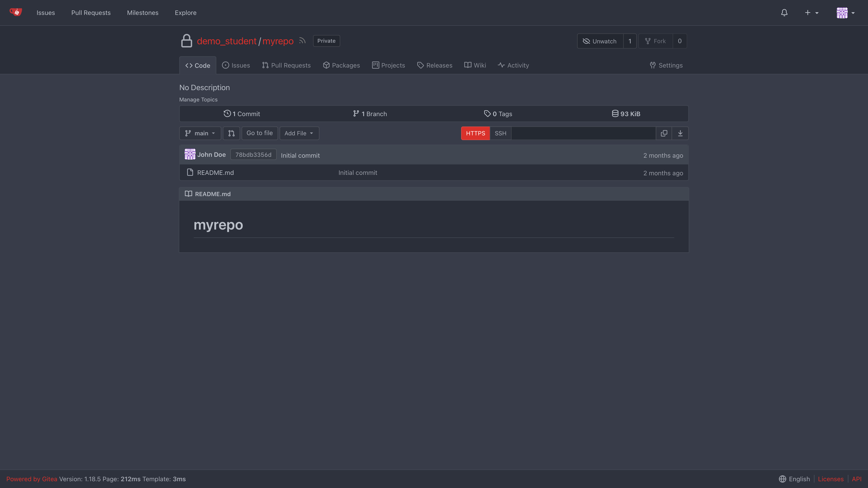The height and width of the screenshot is (488, 868).
Task: Switch clone URL to SSH
Action: coord(500,133)
